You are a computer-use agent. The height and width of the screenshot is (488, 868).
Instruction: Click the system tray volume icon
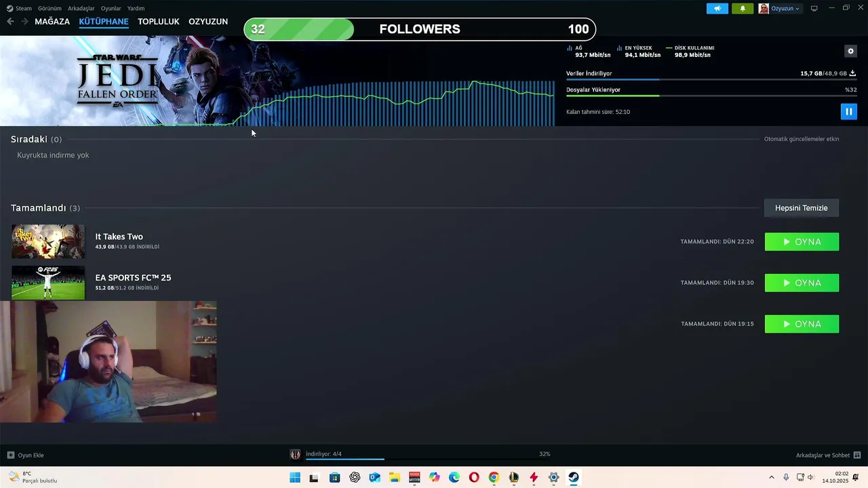[810, 478]
